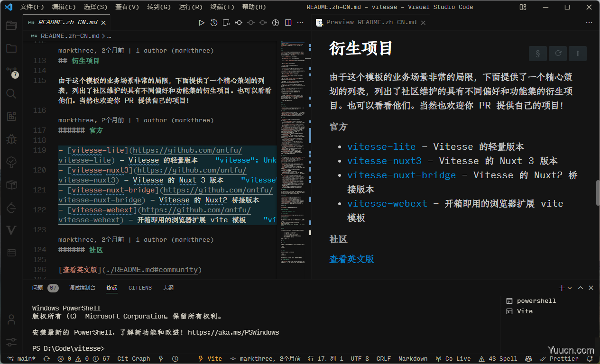Open Source Control view with 7 badge

(12, 72)
